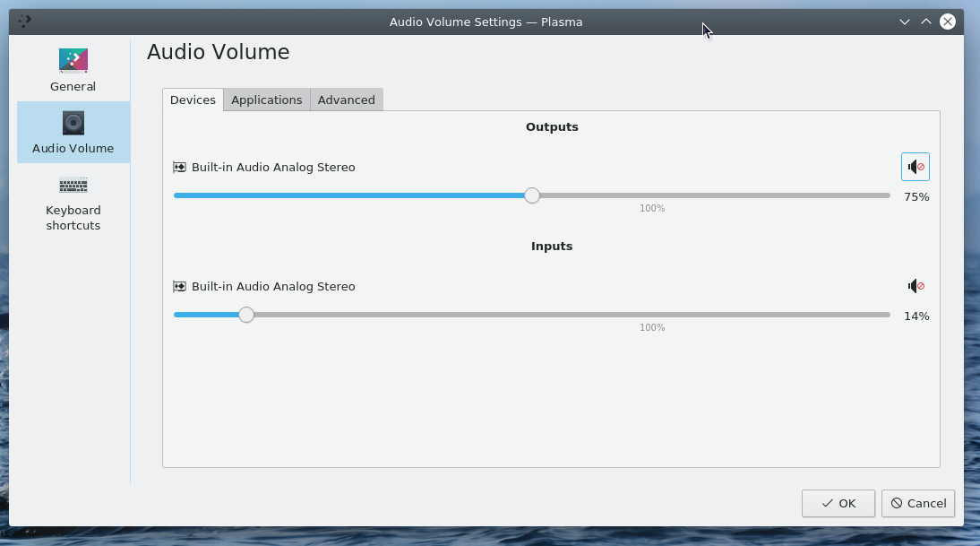Maximize the Audio Volume Settings window
980x546 pixels.
(x=926, y=22)
